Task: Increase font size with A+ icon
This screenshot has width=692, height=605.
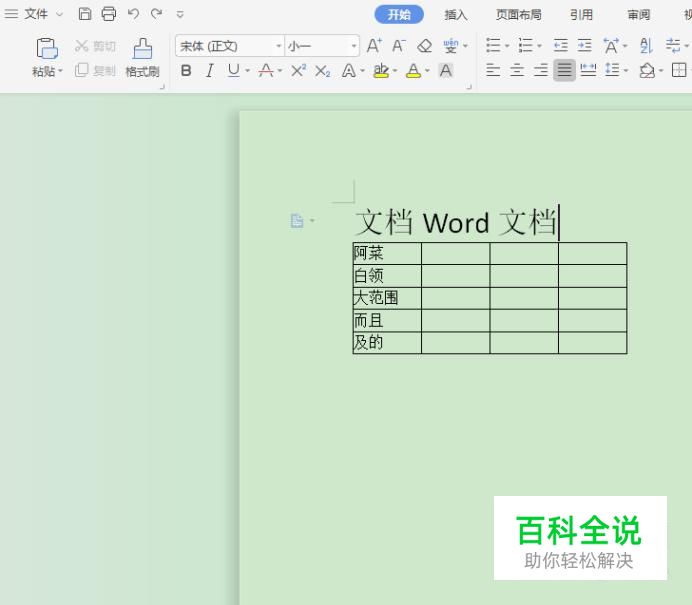Action: tap(374, 46)
